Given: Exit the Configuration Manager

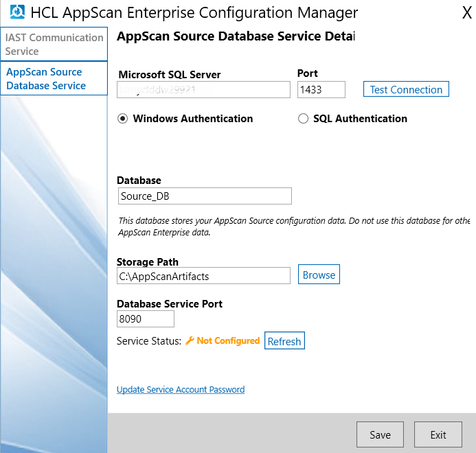Looking at the screenshot, I should tap(438, 434).
